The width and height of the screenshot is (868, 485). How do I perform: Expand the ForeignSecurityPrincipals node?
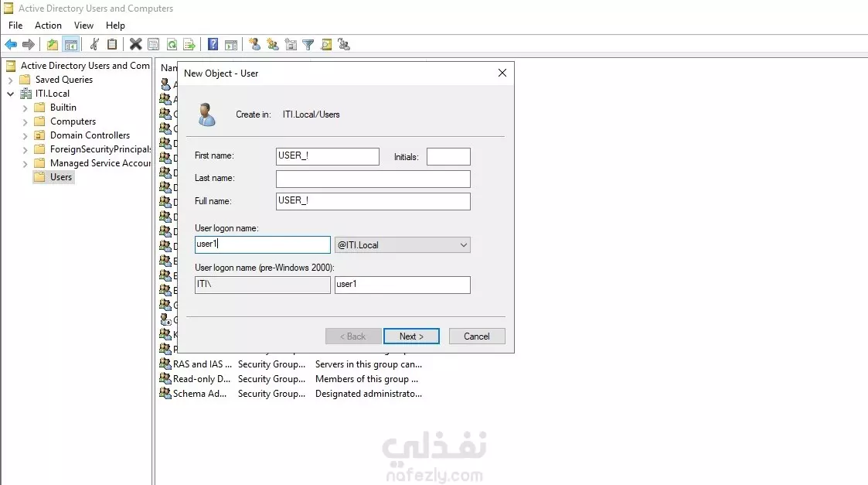coord(25,149)
